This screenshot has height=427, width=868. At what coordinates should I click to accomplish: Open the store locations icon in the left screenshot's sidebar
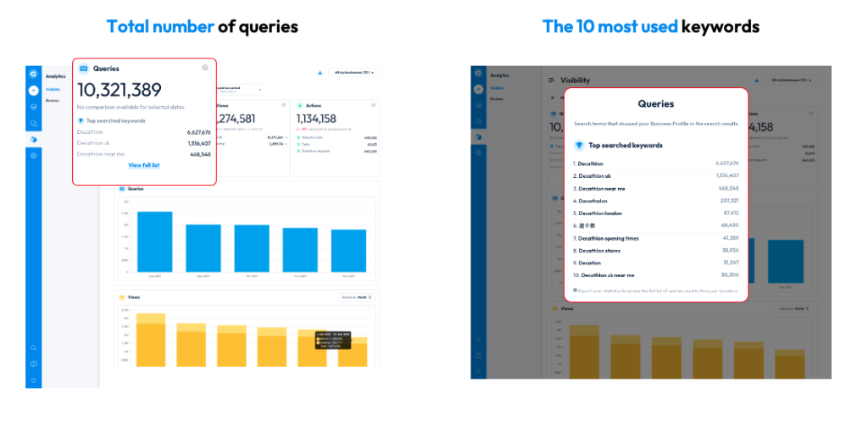[33, 107]
